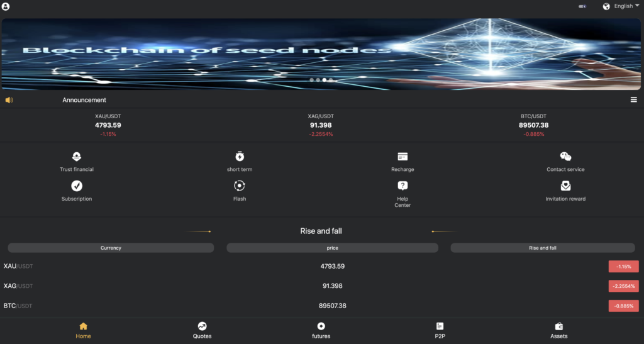The width and height of the screenshot is (644, 344).
Task: Open the short term icon
Action: coord(240,157)
